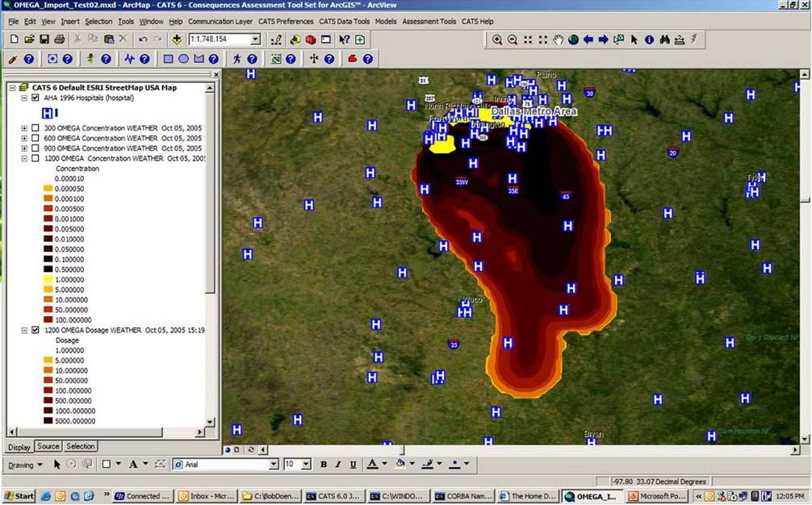
Task: Click the CATS red cloud icon
Action: [x=353, y=59]
